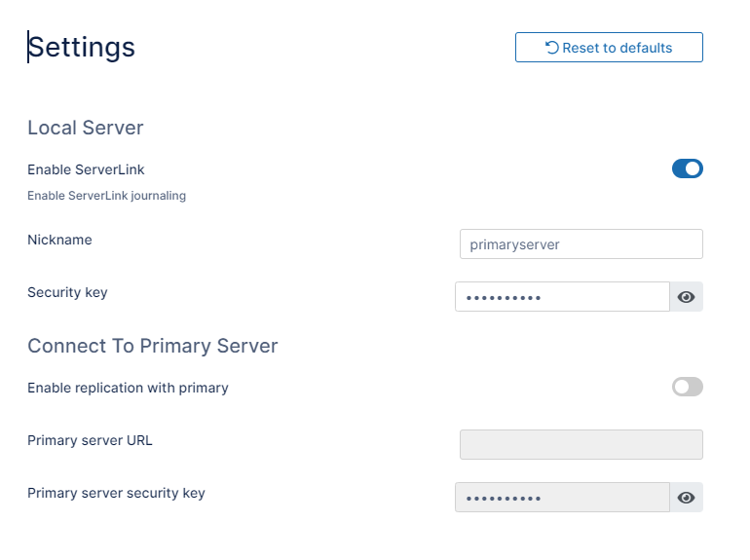The width and height of the screenshot is (750, 560).
Task: Click the Primary server security key field
Action: click(x=562, y=498)
